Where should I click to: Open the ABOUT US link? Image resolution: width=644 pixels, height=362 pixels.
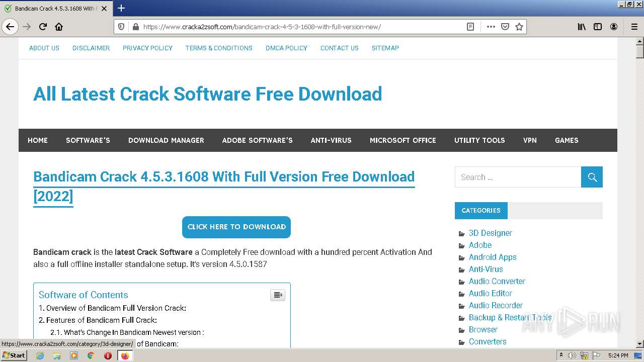coord(44,48)
